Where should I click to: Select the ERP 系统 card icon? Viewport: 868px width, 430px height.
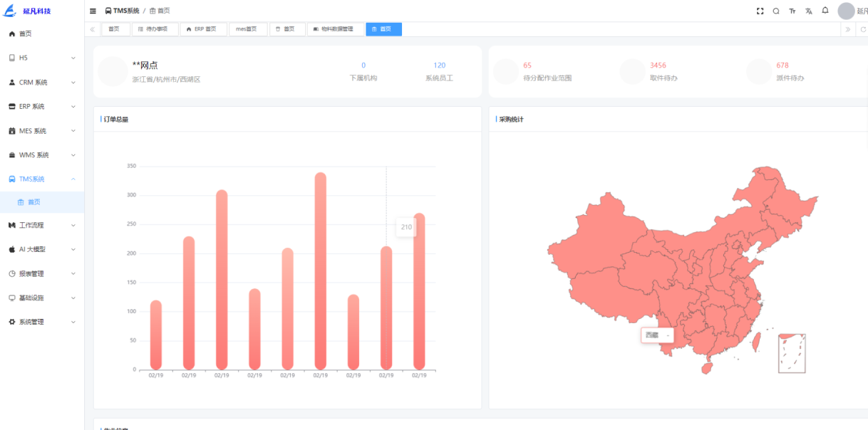(x=11, y=106)
